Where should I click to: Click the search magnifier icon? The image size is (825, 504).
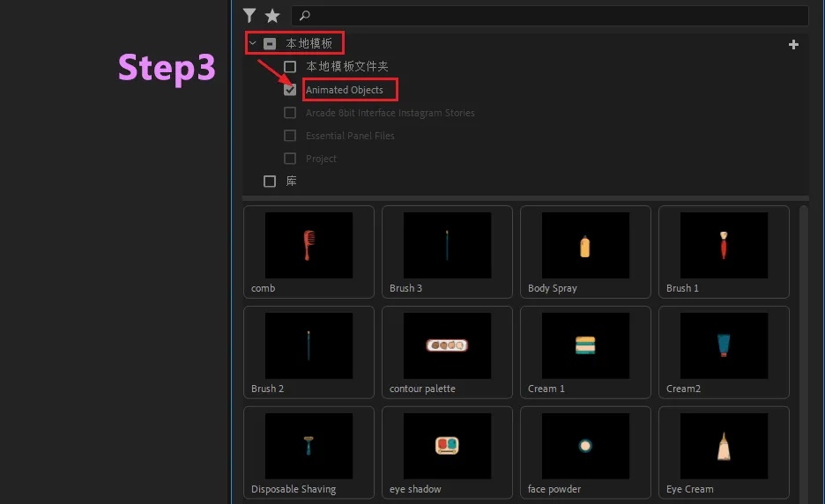pos(305,15)
